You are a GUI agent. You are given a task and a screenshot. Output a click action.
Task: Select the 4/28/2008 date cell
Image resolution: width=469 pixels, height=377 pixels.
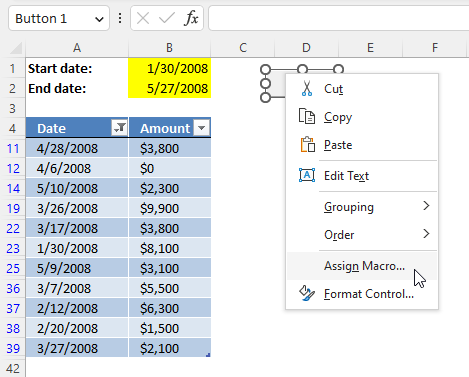[77, 148]
